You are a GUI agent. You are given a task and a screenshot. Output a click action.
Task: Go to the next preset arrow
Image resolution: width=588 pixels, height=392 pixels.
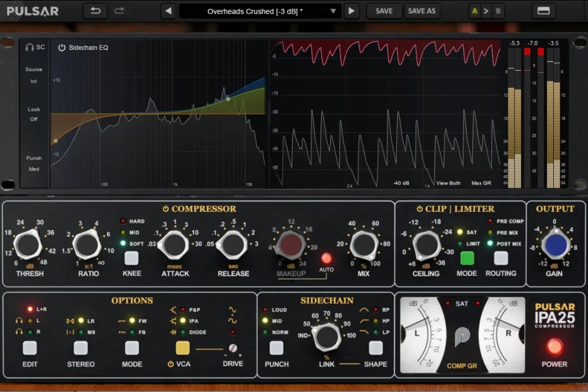pos(352,11)
